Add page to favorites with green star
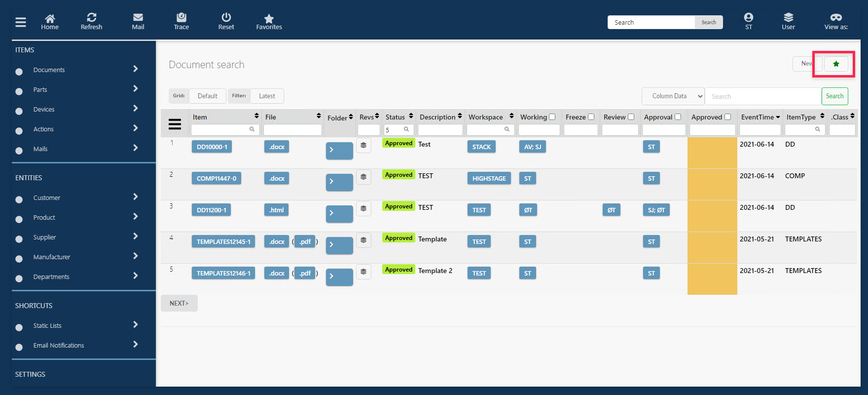The image size is (868, 395). point(836,64)
